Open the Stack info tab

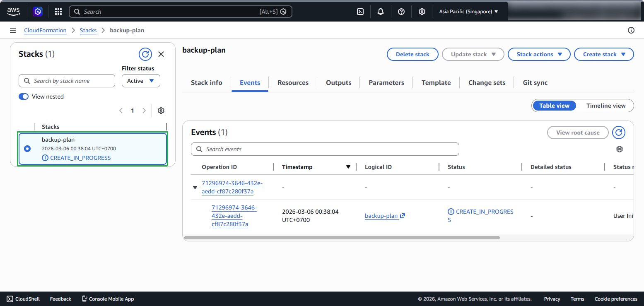(207, 82)
